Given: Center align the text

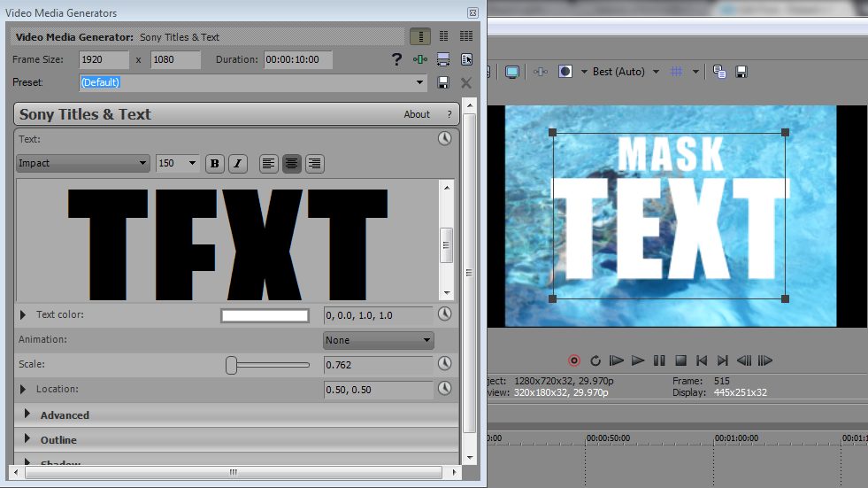Looking at the screenshot, I should 291,164.
